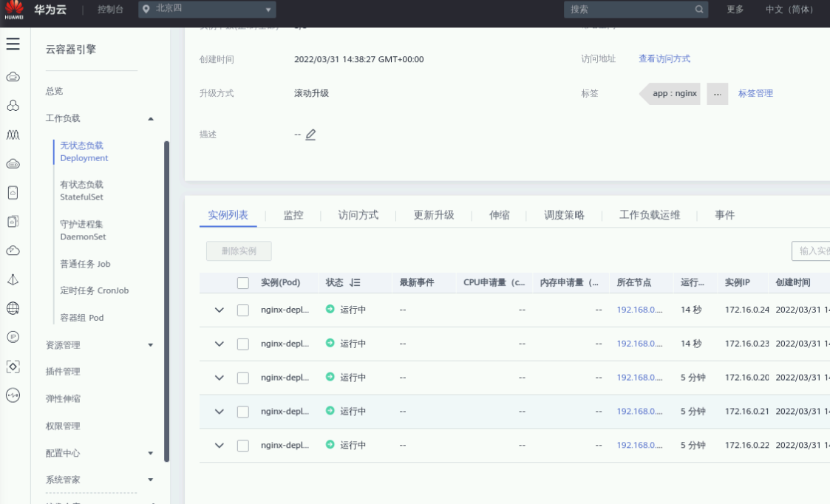Viewport: 830px width, 504px height.
Task: Click the app : nginx label tag
Action: [670, 94]
